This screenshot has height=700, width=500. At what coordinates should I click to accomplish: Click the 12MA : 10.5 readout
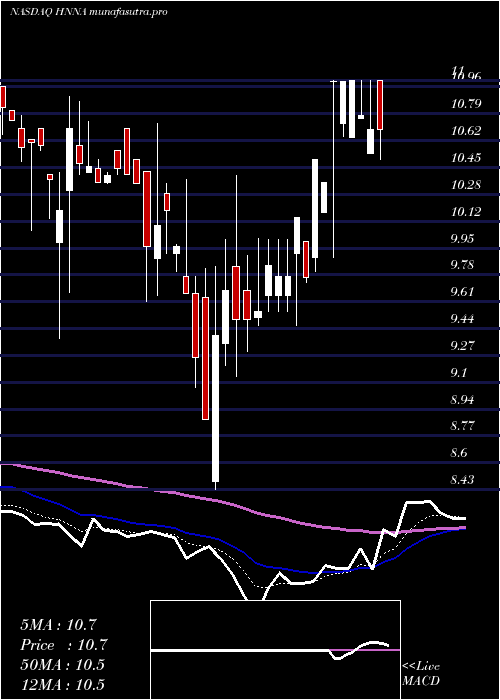point(62,685)
